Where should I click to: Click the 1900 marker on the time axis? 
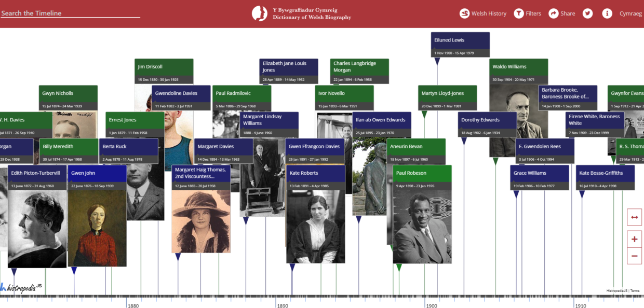pos(431,305)
